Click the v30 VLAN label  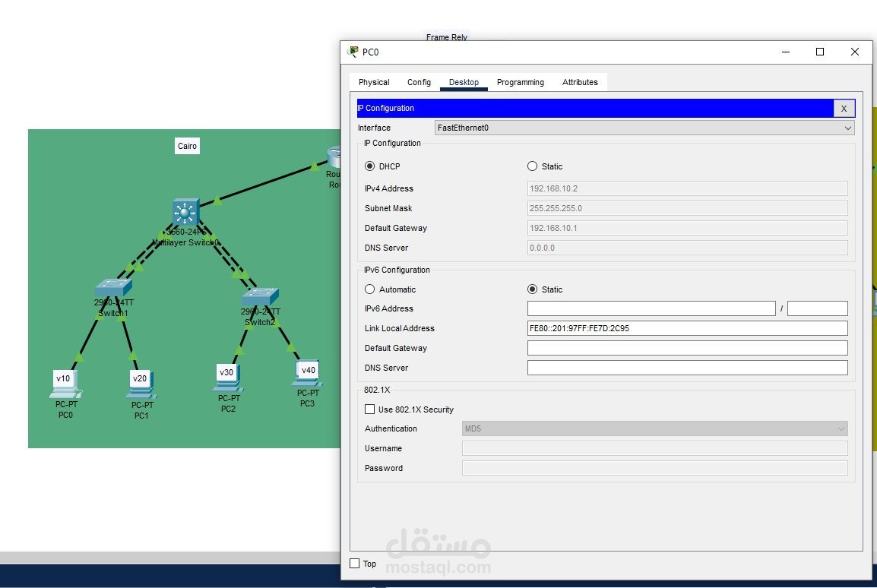226,372
